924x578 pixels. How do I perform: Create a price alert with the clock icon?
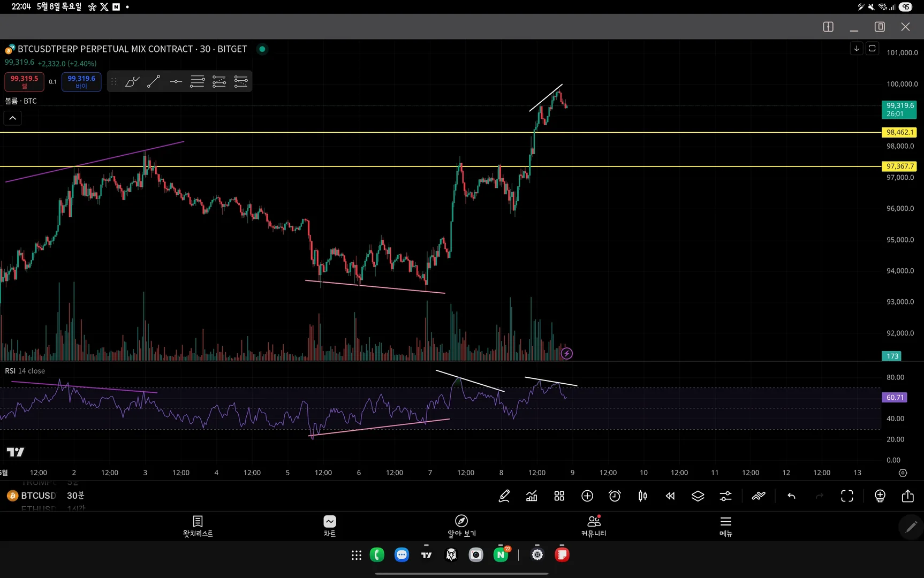615,496
